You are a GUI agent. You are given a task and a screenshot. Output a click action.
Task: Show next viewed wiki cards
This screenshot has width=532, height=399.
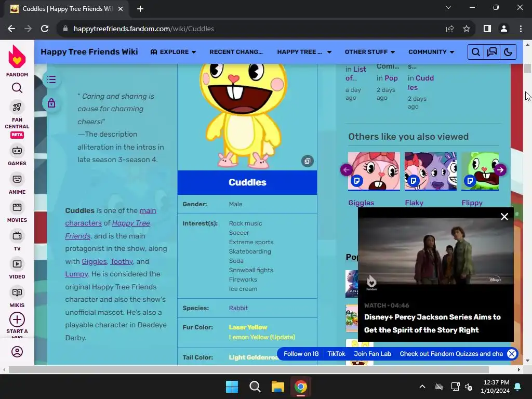pos(500,170)
